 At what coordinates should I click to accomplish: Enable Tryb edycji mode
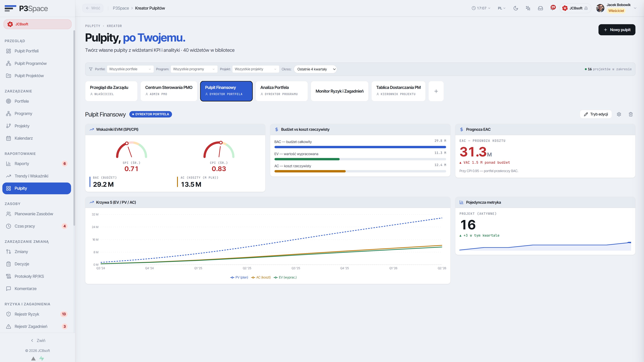coord(596,114)
